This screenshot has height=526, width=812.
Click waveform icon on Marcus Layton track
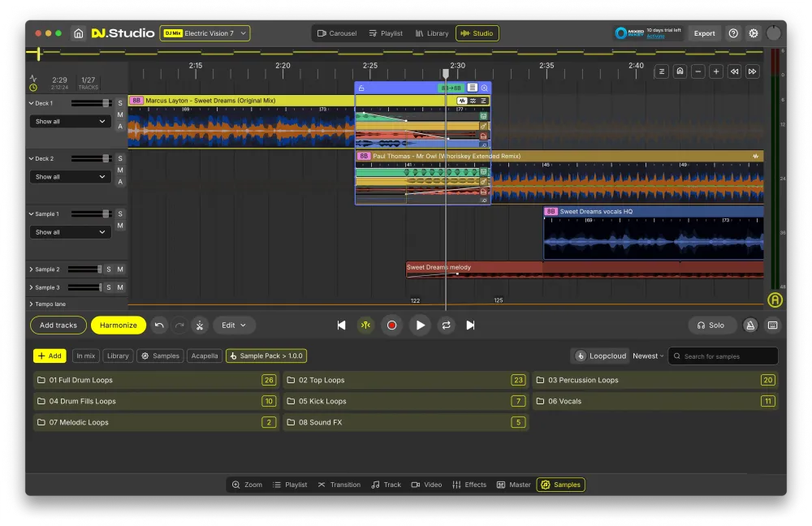tap(462, 101)
